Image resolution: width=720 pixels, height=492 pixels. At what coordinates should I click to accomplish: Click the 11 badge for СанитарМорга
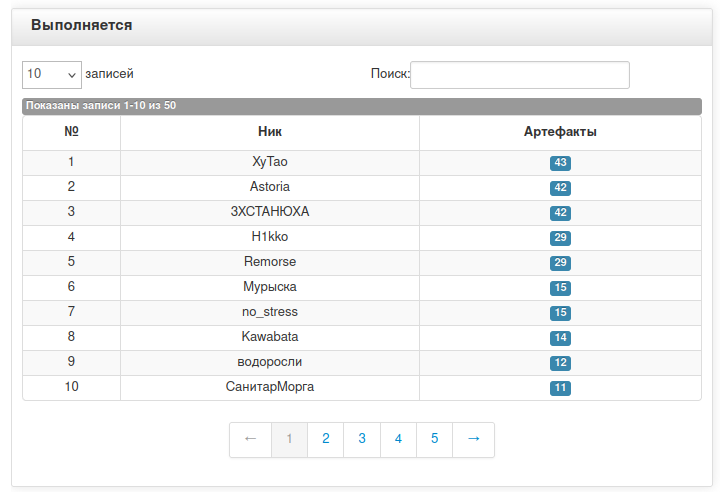pos(560,388)
